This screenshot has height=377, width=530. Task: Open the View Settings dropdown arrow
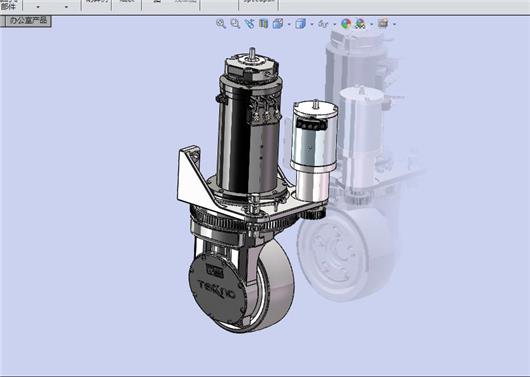pyautogui.click(x=394, y=24)
